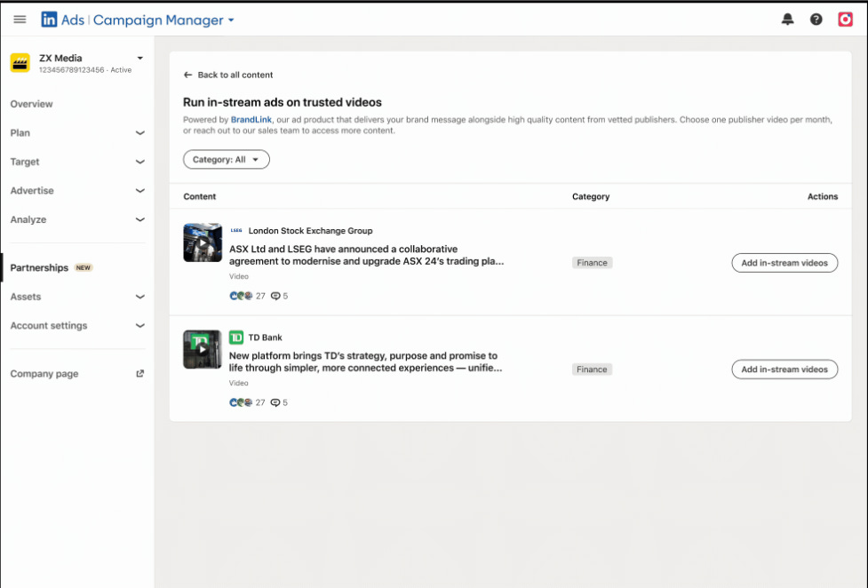Click the Finance tag on the TD Bank row

(592, 369)
